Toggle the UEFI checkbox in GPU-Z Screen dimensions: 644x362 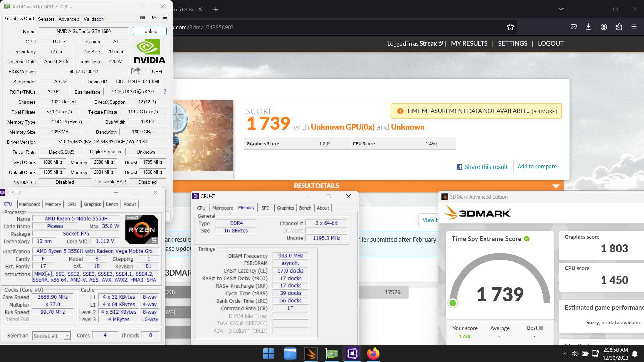[148, 72]
